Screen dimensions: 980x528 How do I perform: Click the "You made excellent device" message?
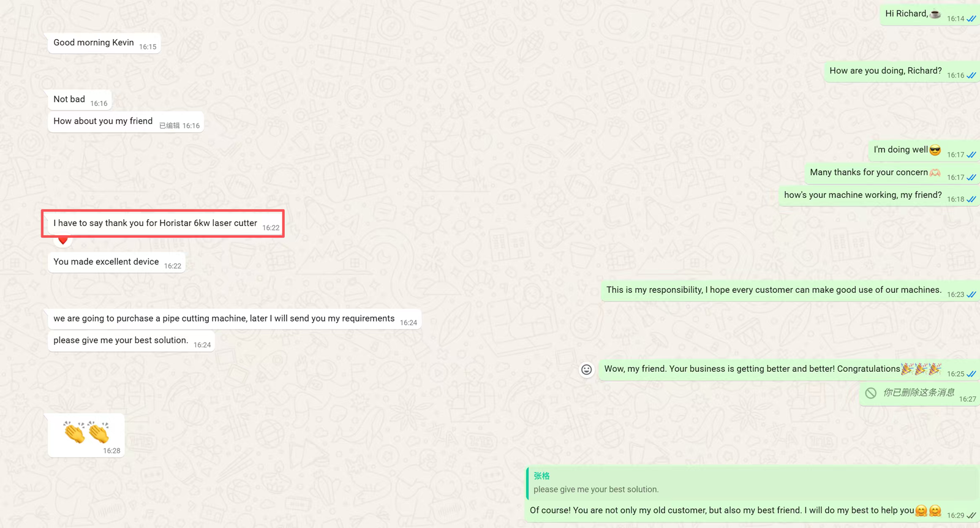106,262
